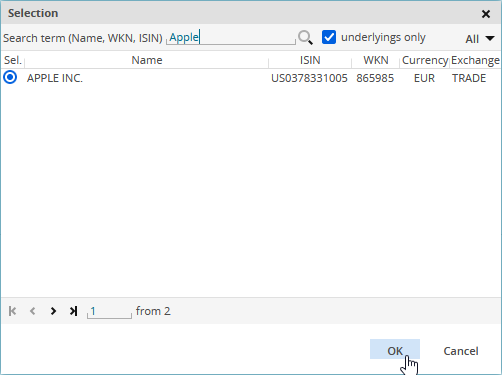Go to the first results page
This screenshot has height=375, width=502.
point(12,311)
